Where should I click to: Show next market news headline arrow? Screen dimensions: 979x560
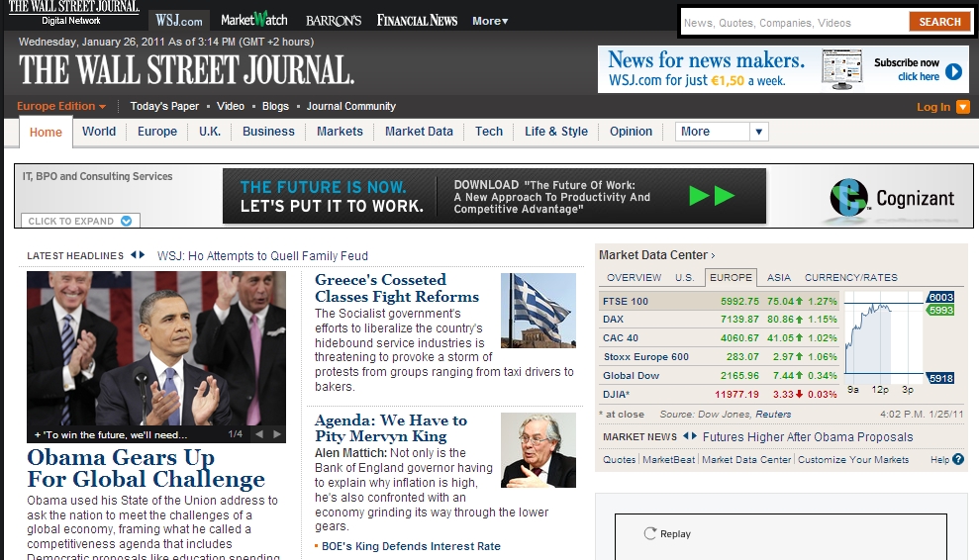point(694,435)
